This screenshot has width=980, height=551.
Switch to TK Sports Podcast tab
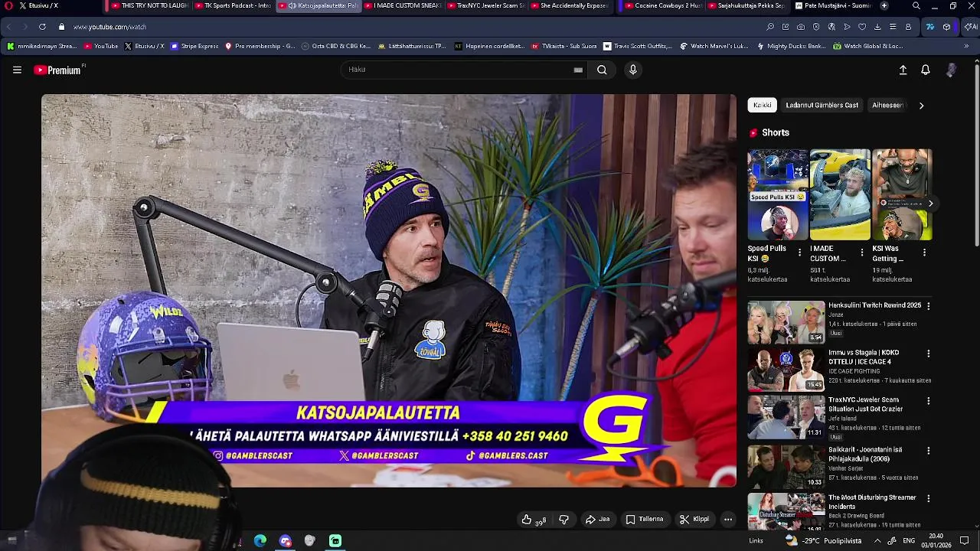point(233,5)
